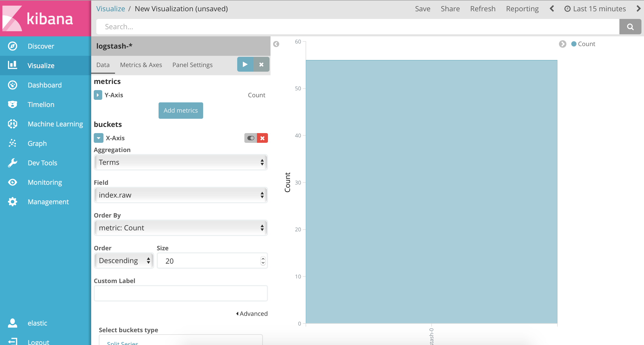The width and height of the screenshot is (644, 345).
Task: Open the Field index.raw dropdown
Action: [181, 195]
